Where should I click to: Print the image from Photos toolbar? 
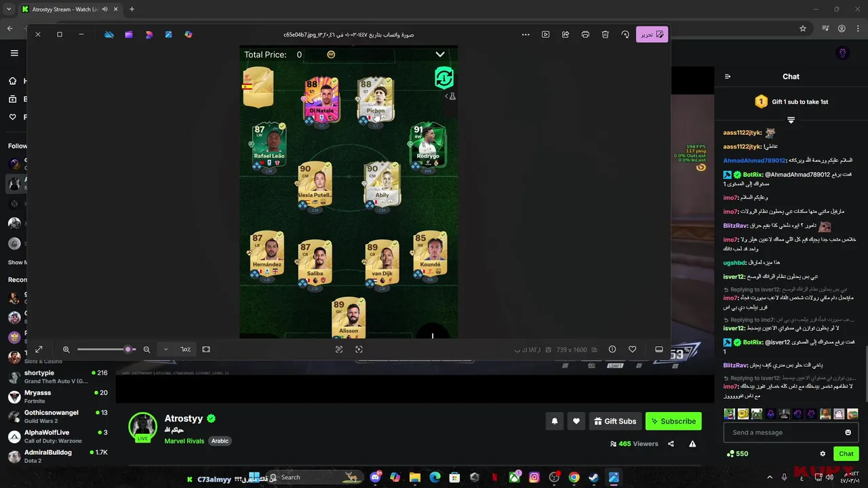click(x=585, y=35)
